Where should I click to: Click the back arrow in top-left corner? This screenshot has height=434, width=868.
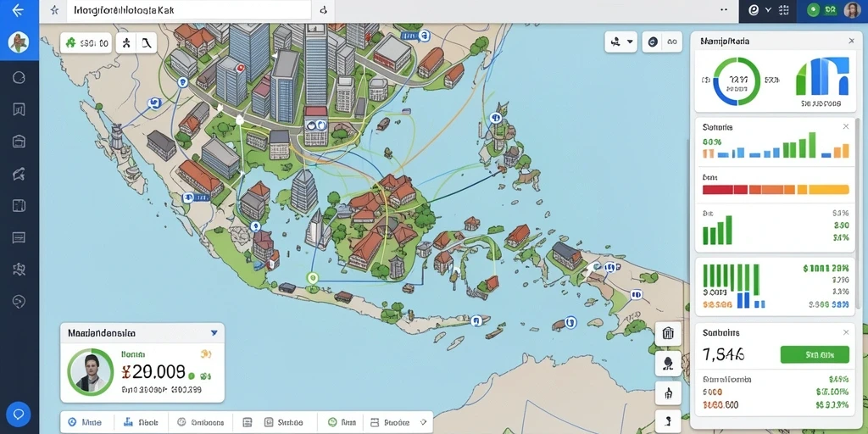pyautogui.click(x=19, y=10)
